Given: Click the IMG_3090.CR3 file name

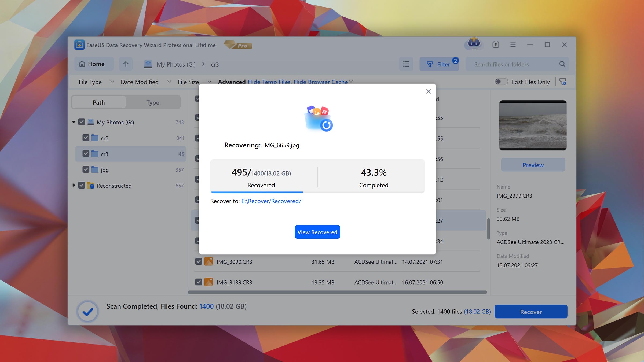Looking at the screenshot, I should coord(234,262).
